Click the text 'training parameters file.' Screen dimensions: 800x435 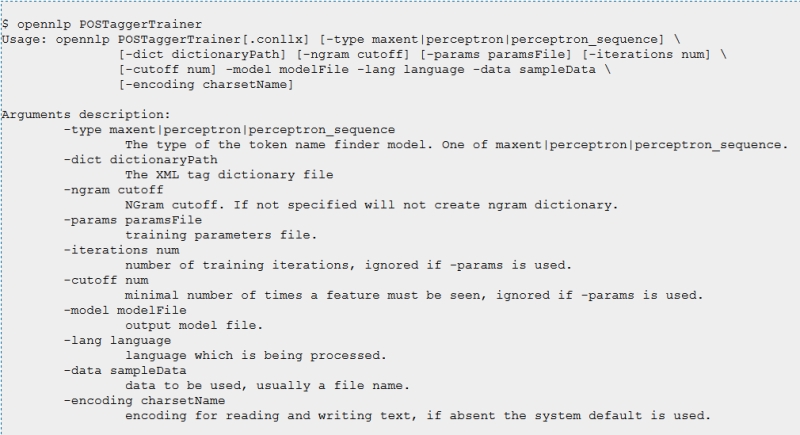pyautogui.click(x=221, y=235)
